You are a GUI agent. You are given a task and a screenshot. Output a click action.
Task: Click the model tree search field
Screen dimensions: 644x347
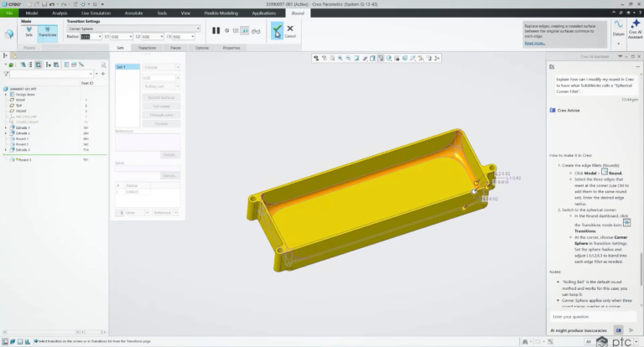(x=51, y=74)
